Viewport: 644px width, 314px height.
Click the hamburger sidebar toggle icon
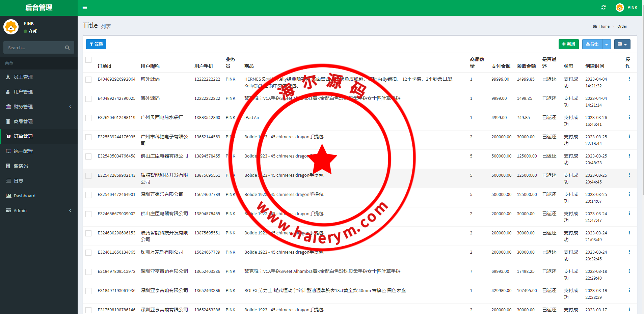pyautogui.click(x=85, y=7)
